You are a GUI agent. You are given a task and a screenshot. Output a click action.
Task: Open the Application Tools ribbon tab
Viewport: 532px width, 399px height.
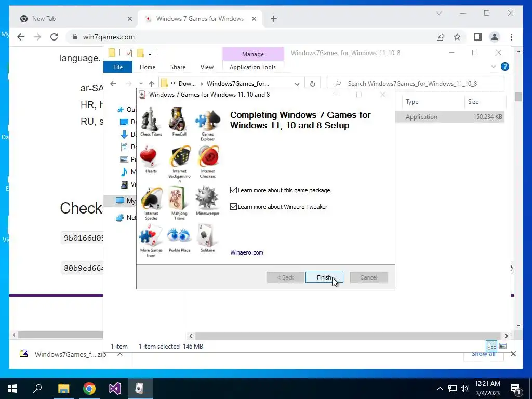tap(253, 67)
